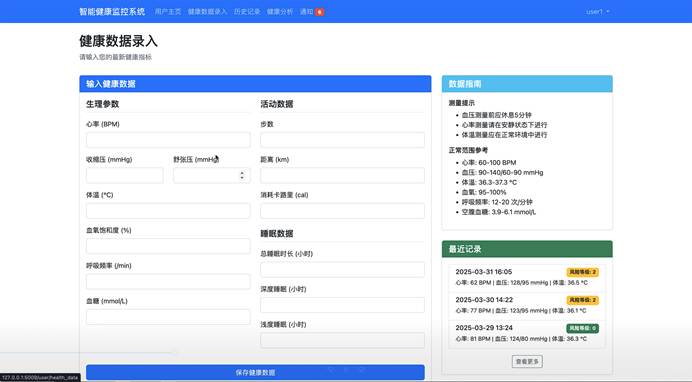Focus the 收缩压 (mmHg) input field
Screen dimensions: 692x382
[124, 175]
